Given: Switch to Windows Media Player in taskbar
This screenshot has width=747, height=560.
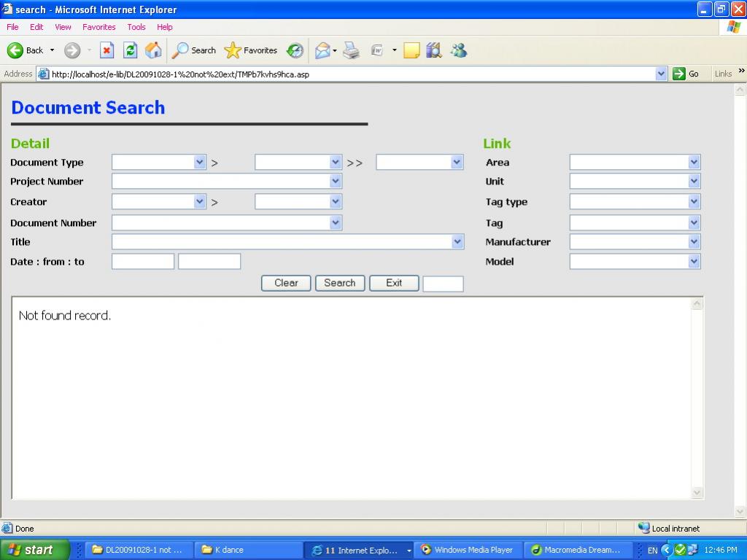Looking at the screenshot, I should click(467, 550).
